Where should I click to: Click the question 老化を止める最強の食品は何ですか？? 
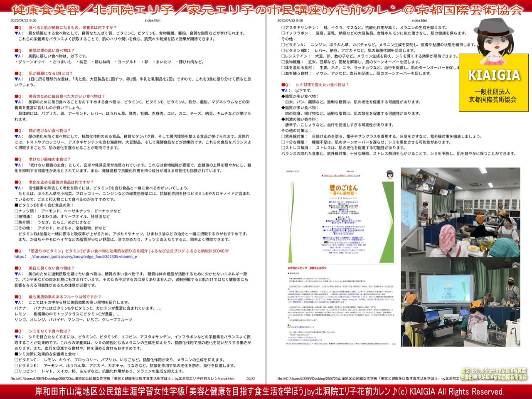pos(54,182)
